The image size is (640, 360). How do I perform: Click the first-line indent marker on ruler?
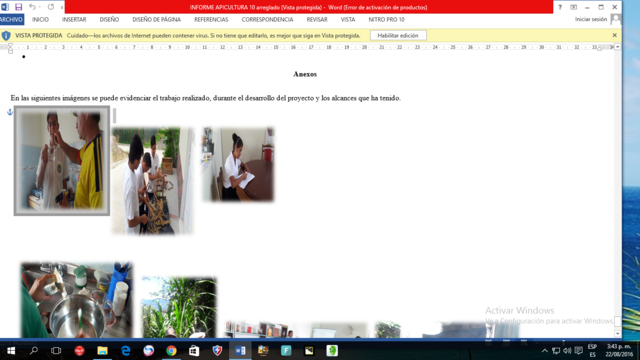coord(10,45)
